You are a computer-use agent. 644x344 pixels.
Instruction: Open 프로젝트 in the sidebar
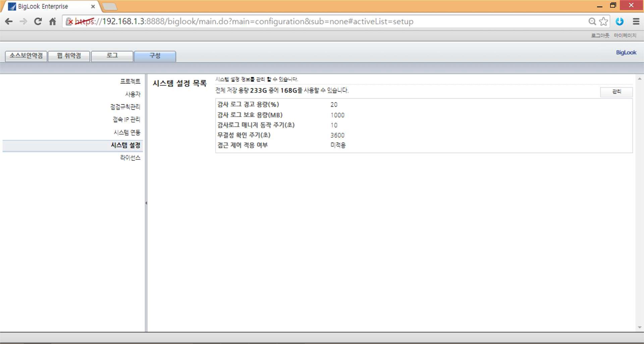click(130, 81)
